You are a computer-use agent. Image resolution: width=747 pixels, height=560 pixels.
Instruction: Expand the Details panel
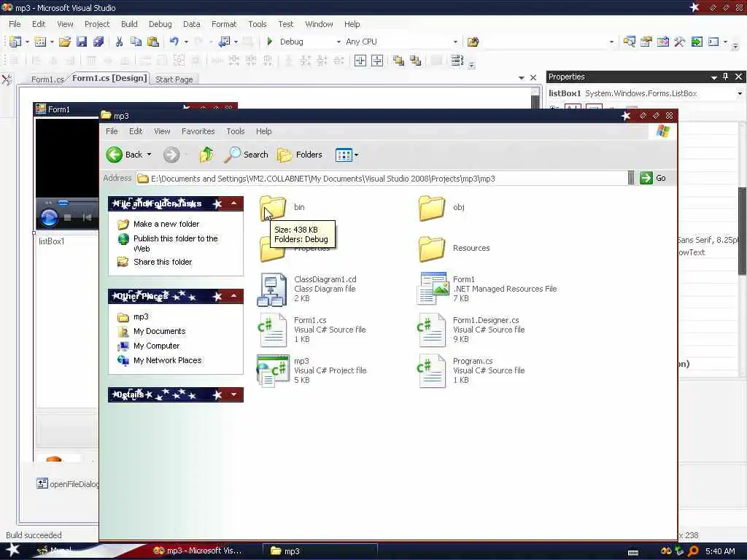[234, 394]
